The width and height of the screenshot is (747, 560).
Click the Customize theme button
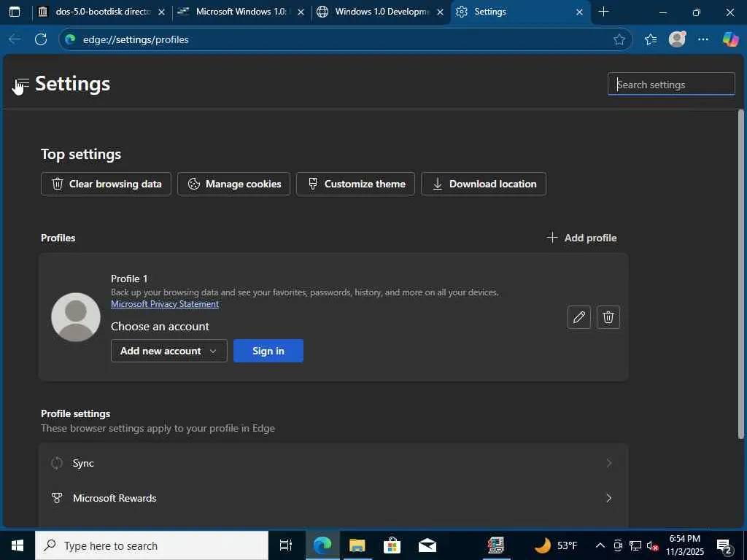point(355,184)
